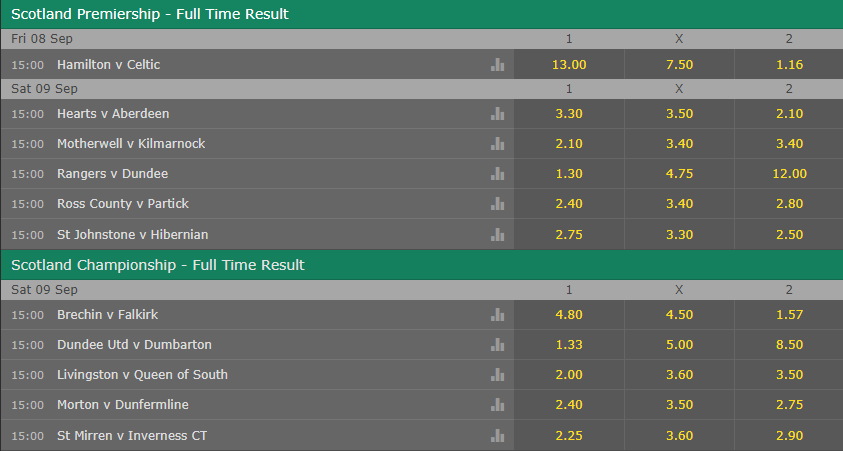The image size is (843, 451).
Task: Select Falkirk away win odds 1.57
Action: point(789,314)
